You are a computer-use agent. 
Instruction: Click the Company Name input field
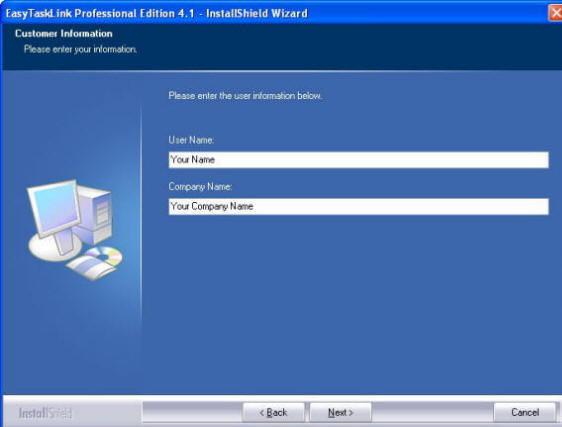pos(358,207)
